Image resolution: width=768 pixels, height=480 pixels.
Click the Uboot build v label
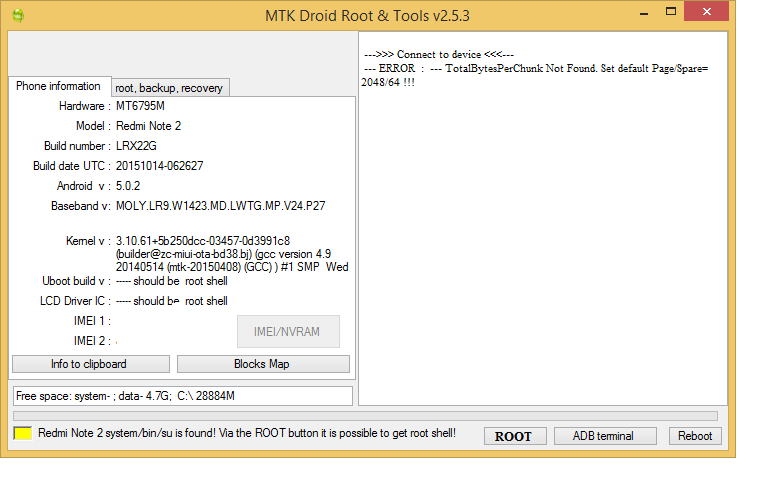click(76, 281)
